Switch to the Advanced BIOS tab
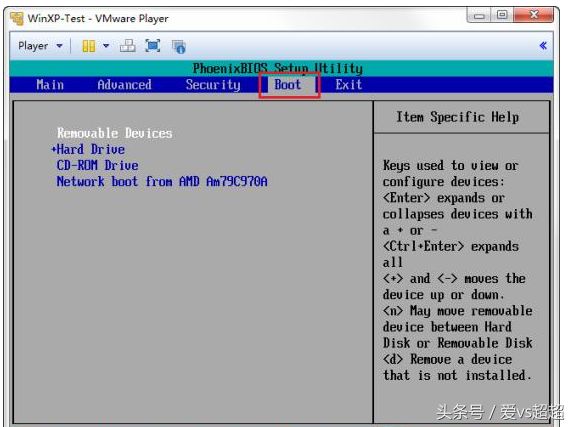The height and width of the screenshot is (427, 575). pos(124,85)
